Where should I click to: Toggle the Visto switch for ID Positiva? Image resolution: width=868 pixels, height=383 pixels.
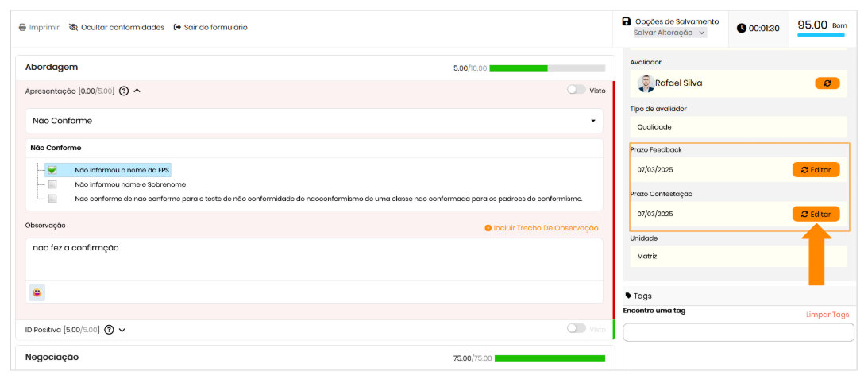[576, 329]
